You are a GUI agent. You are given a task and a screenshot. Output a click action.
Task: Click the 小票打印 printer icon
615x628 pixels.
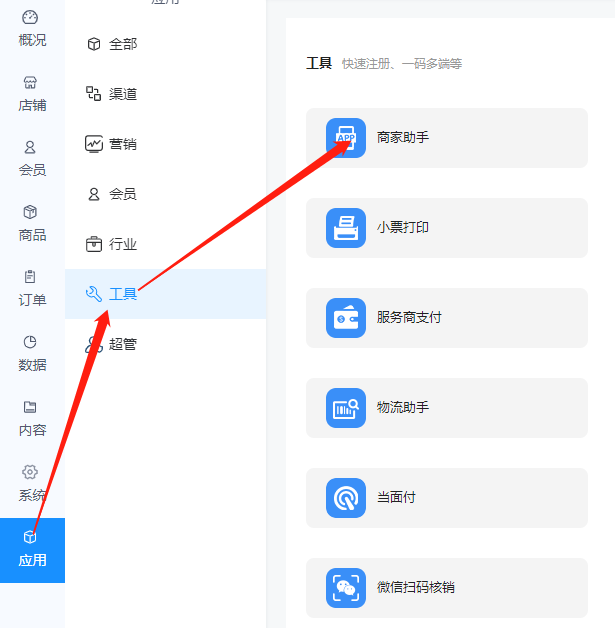[x=346, y=228]
